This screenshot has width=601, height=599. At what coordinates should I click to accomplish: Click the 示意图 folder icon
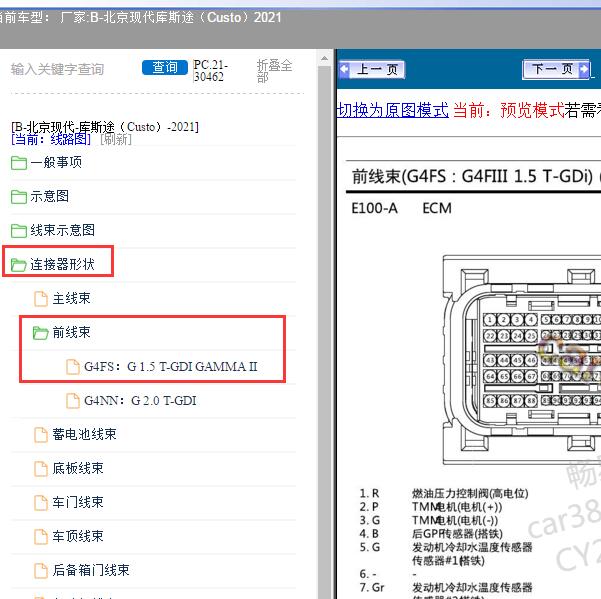[19, 197]
